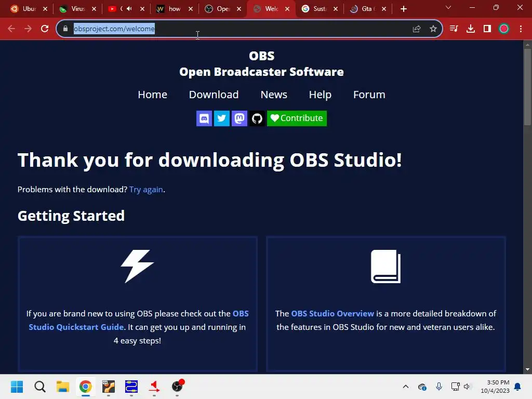Open the OBS Discord icon link
The image size is (532, 399).
coord(204,118)
